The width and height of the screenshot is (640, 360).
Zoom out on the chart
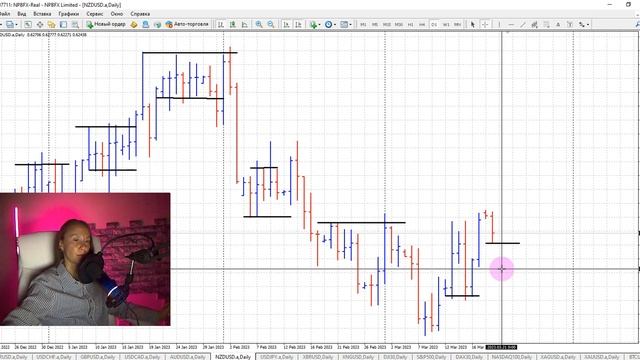click(x=271, y=24)
